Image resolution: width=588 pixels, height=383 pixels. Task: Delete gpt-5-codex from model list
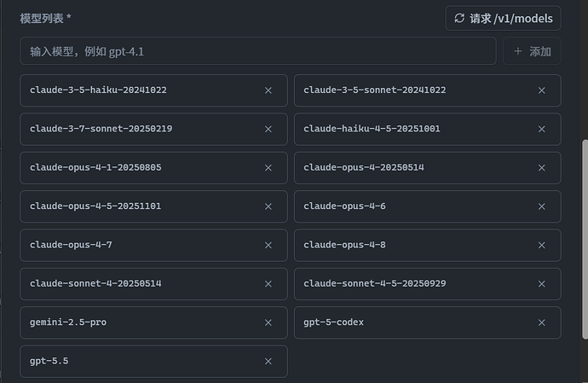click(x=541, y=322)
